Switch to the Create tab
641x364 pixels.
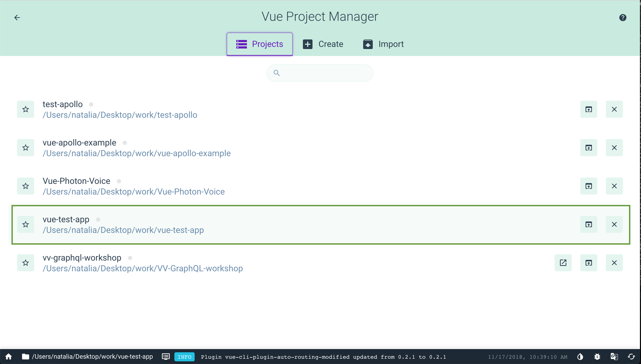(323, 44)
